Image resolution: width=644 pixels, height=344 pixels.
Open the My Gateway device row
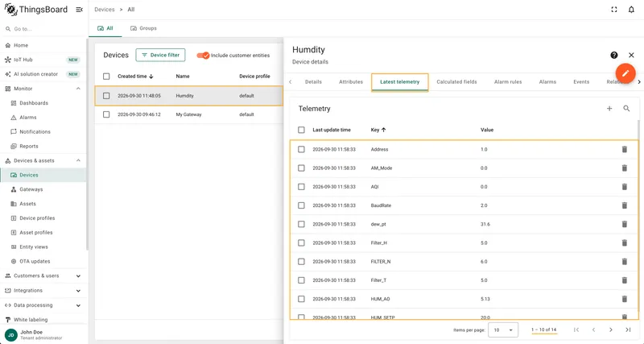point(189,114)
